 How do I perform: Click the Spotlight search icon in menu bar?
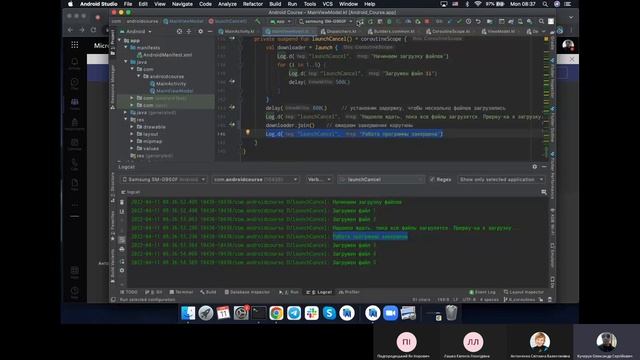point(545,4)
